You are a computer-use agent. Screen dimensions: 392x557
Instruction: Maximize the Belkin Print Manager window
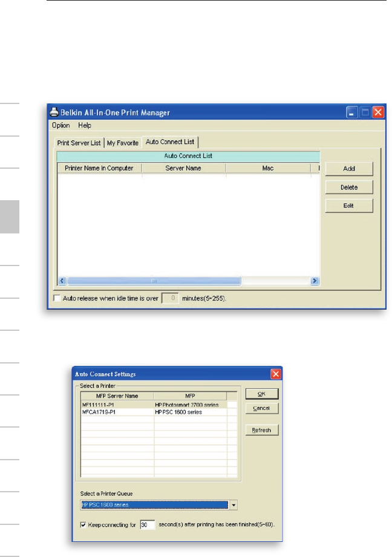pos(365,112)
